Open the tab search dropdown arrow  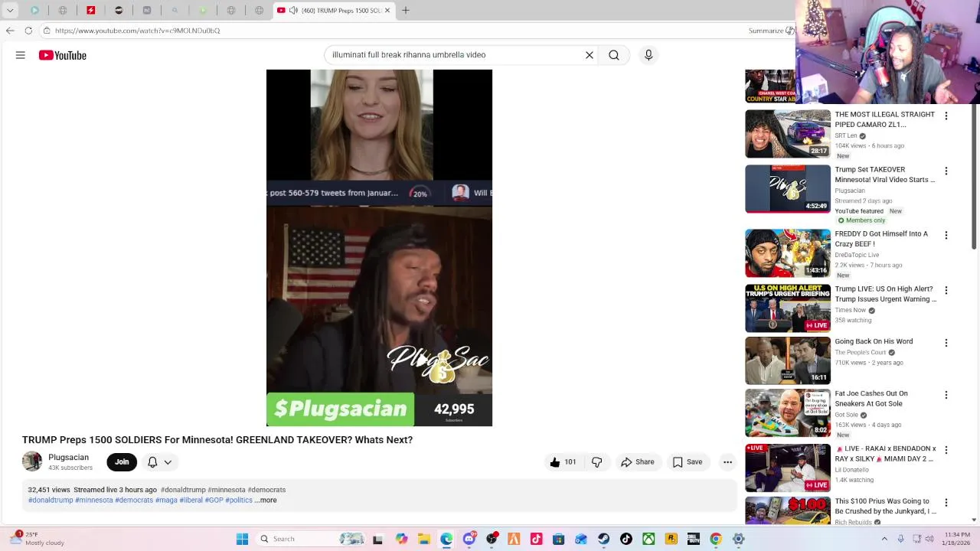pos(10,11)
